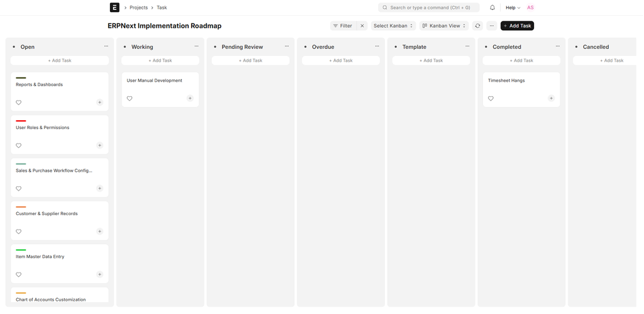Image resolution: width=644 pixels, height=314 pixels.
Task: Open the Open column options menu
Action: pos(106,47)
